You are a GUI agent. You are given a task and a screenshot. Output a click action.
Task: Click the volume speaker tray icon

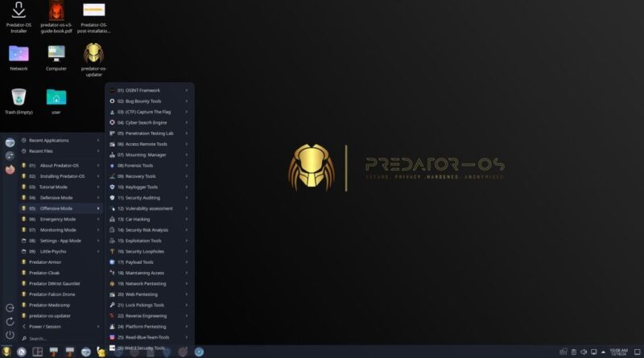[x=584, y=352]
